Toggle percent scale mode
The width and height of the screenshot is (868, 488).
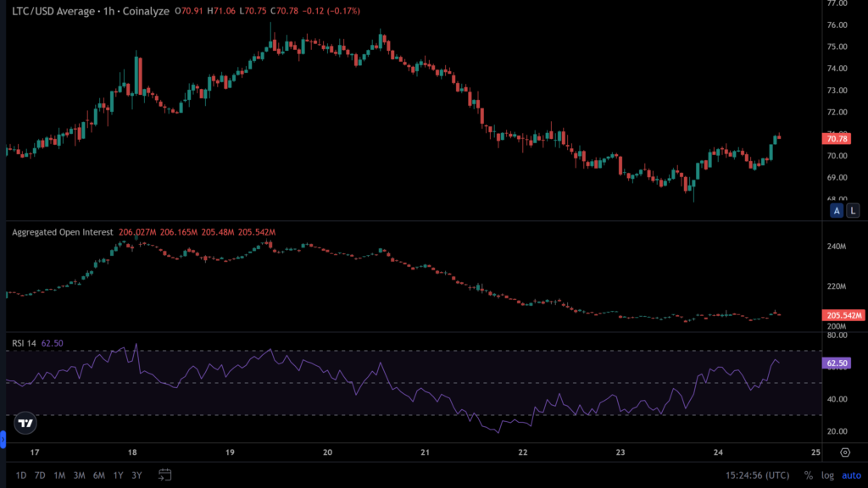pos(808,475)
